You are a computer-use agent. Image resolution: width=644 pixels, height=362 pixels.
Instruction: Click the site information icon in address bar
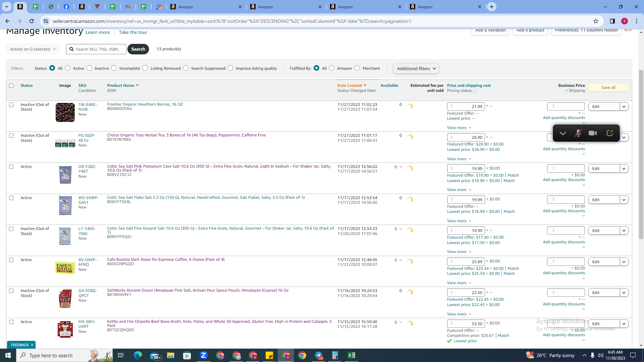(46, 21)
